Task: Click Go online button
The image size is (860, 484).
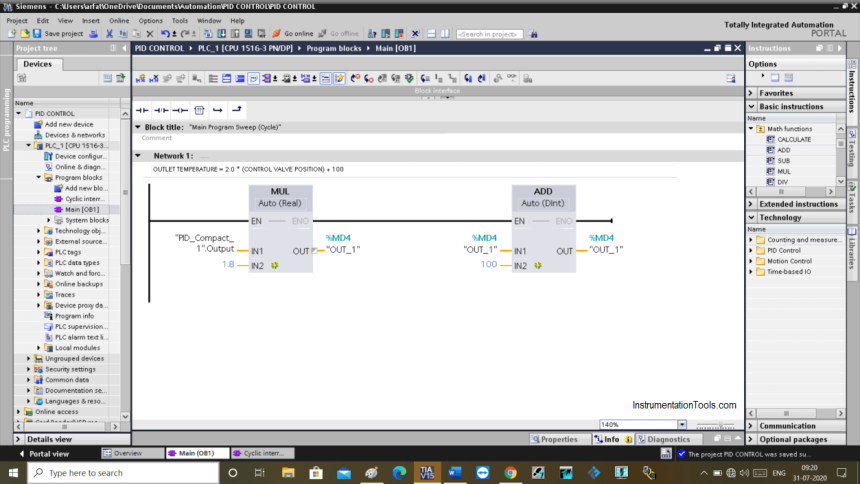Action: coord(293,33)
